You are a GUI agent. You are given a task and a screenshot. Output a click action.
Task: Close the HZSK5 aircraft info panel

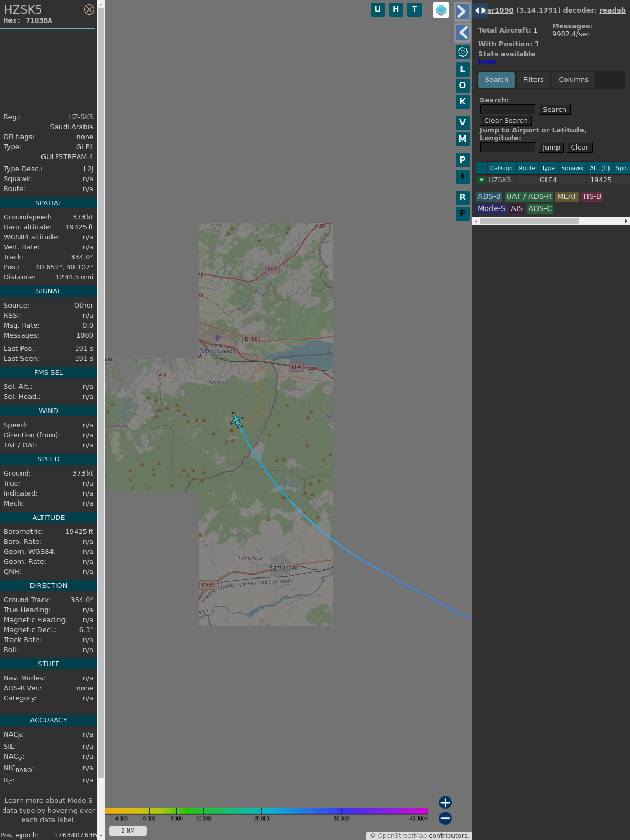tap(89, 9)
